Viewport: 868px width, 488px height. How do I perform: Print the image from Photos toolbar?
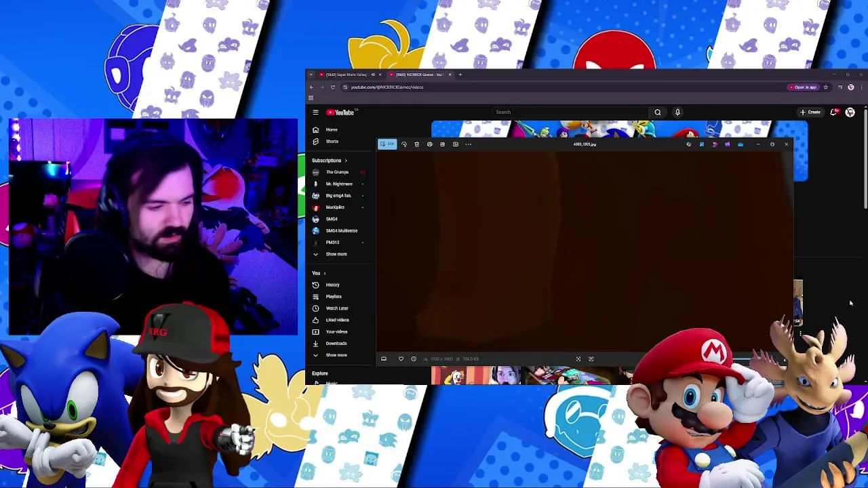pyautogui.click(x=430, y=144)
